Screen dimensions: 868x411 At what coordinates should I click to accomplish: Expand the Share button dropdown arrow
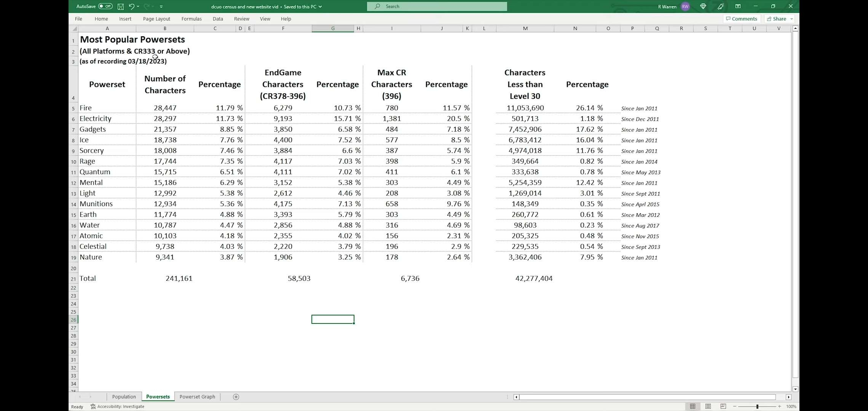point(792,19)
